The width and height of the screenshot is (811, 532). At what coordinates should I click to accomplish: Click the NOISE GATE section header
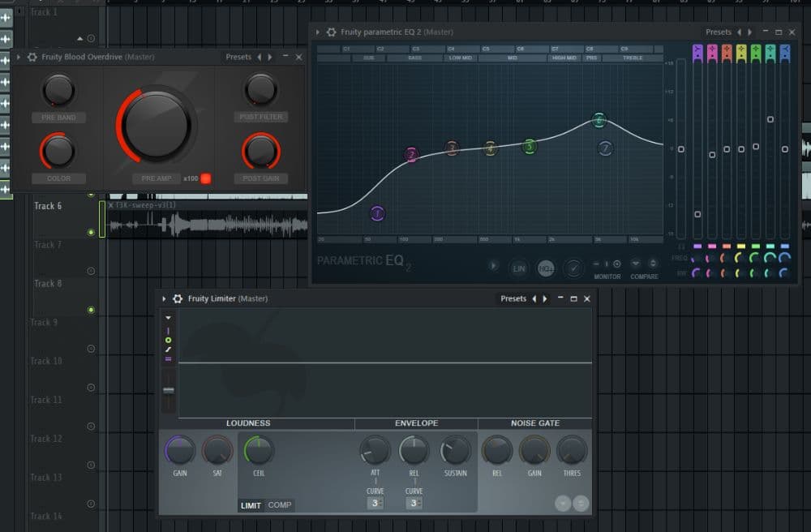[535, 423]
